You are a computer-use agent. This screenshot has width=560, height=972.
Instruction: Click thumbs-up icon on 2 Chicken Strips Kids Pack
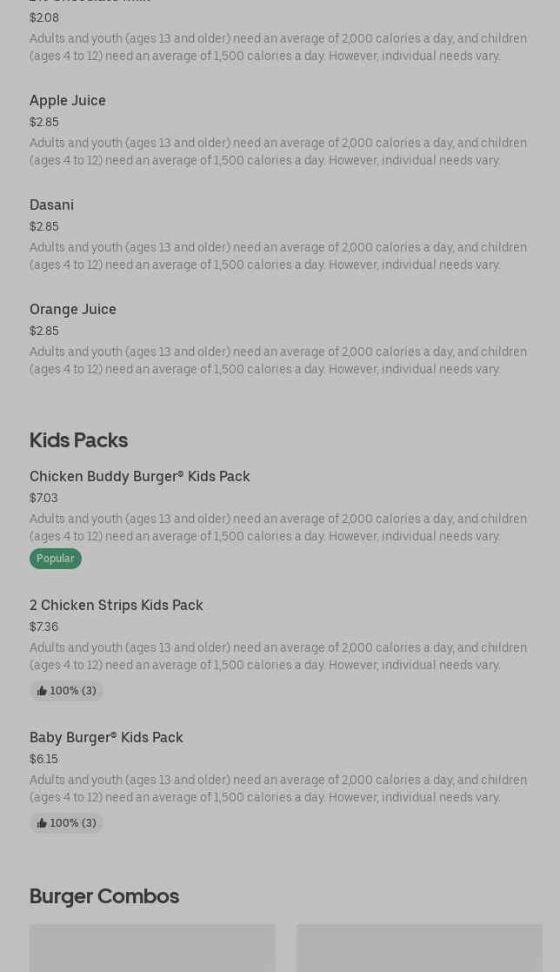click(42, 691)
